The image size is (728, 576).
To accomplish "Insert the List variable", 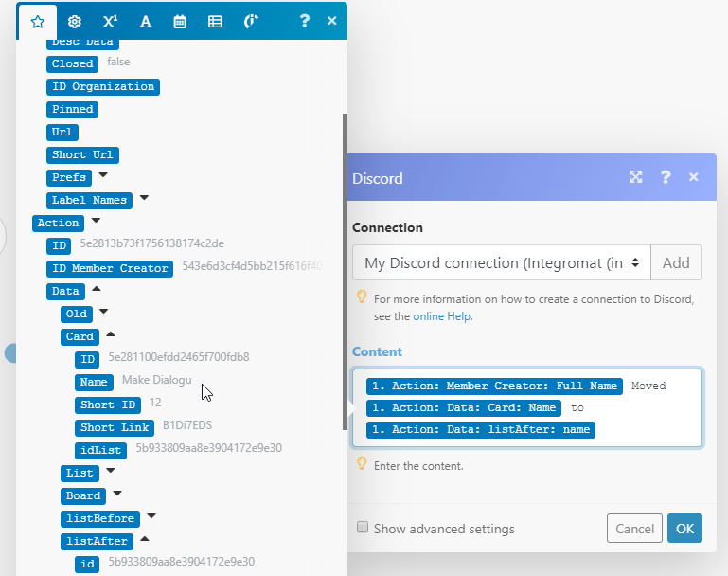I will tap(80, 474).
